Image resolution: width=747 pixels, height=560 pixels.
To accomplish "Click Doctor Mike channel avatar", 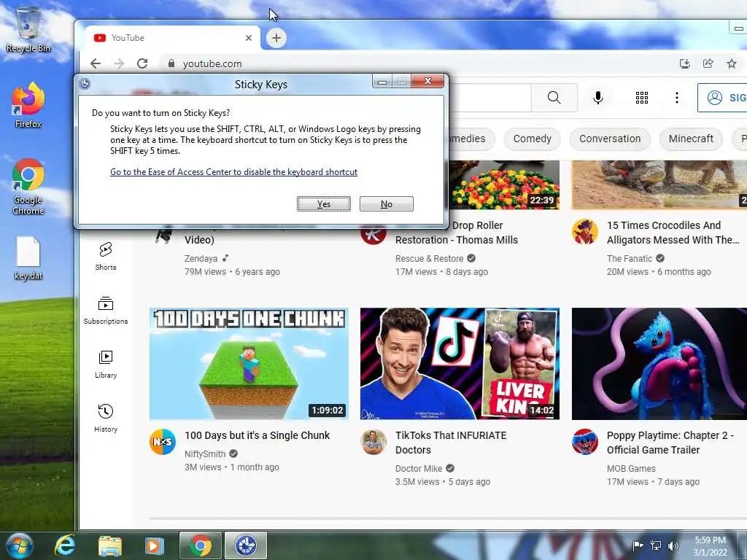I will click(x=373, y=442).
